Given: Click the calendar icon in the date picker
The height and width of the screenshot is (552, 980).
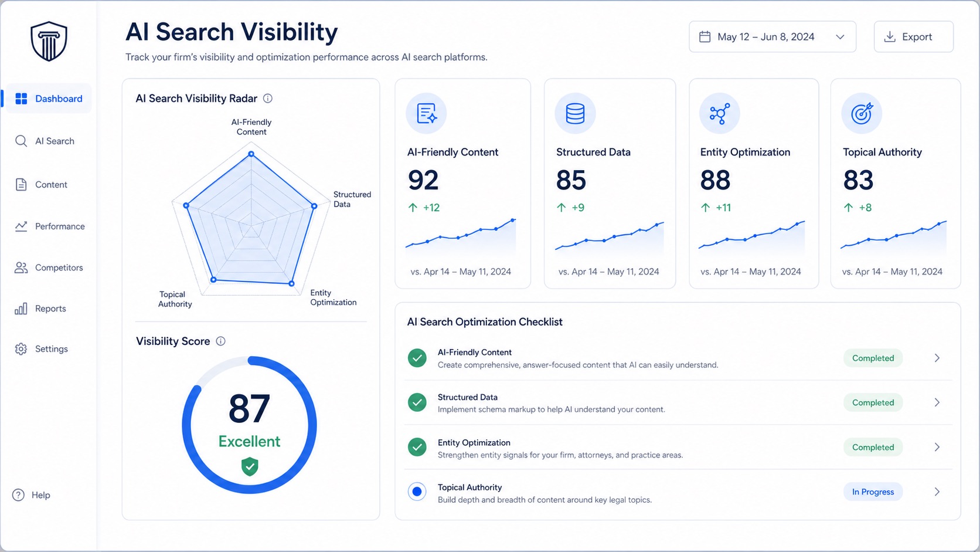Looking at the screenshot, I should click(x=705, y=36).
